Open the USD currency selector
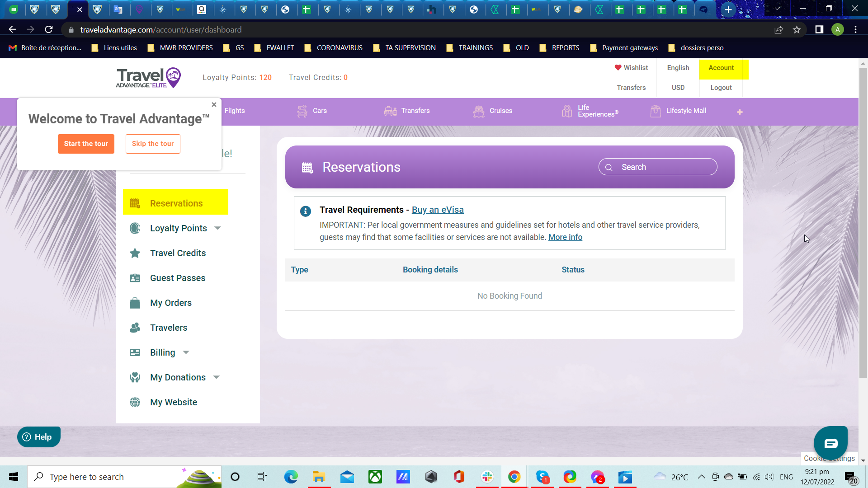 [x=678, y=88]
